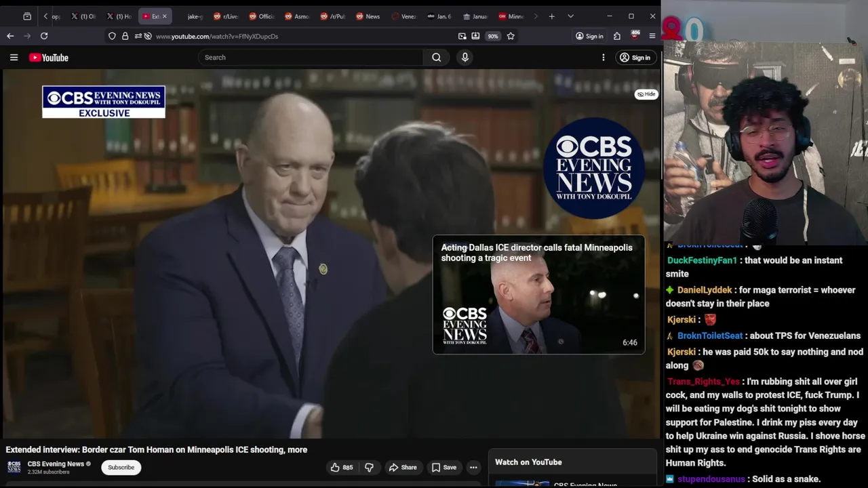Click DanielLyddek username in chat

(x=705, y=290)
